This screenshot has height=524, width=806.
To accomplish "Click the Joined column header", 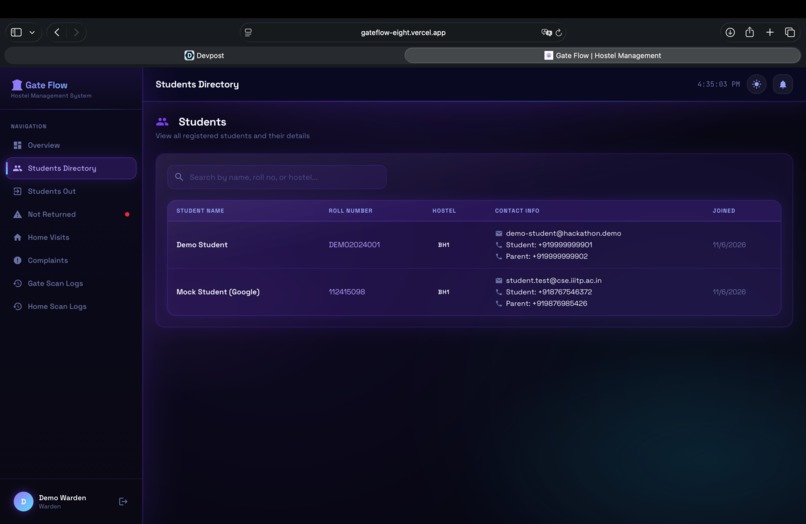I will point(724,211).
